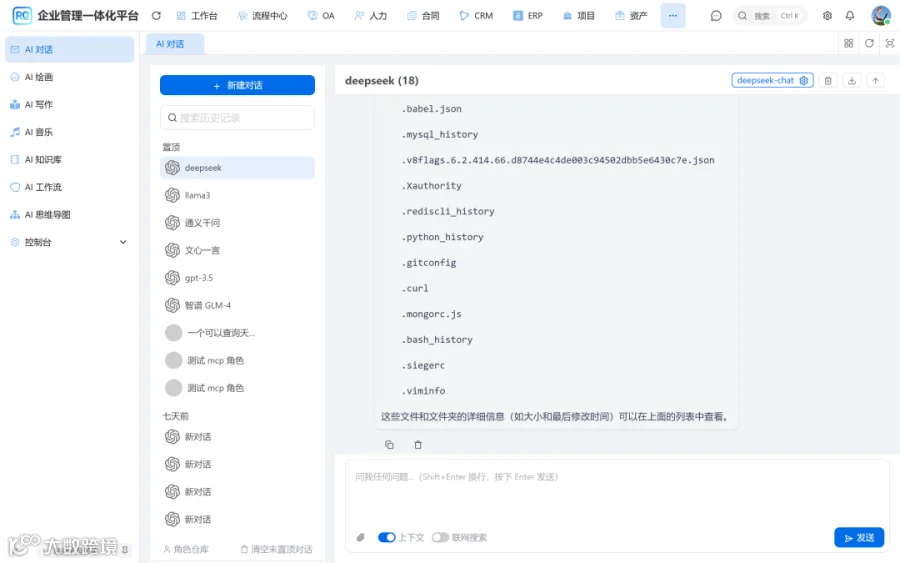This screenshot has height=563, width=900.
Task: Click the deepseek-chat model settings gear
Action: pyautogui.click(x=804, y=81)
